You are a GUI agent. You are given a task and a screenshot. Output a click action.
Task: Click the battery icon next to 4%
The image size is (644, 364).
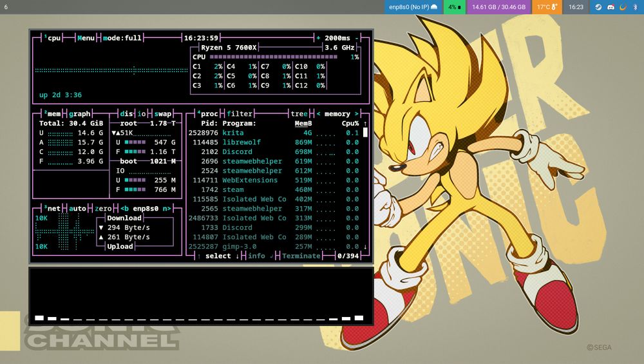click(x=459, y=7)
